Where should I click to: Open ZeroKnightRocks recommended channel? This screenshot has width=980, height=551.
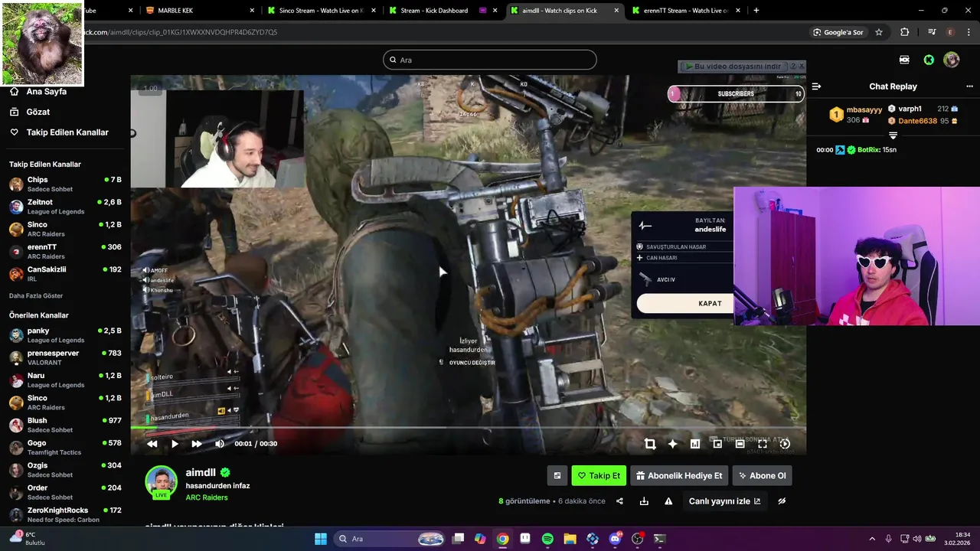65,514
